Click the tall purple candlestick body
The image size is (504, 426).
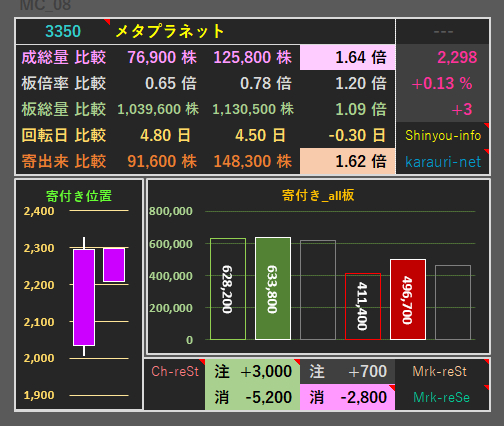click(84, 297)
